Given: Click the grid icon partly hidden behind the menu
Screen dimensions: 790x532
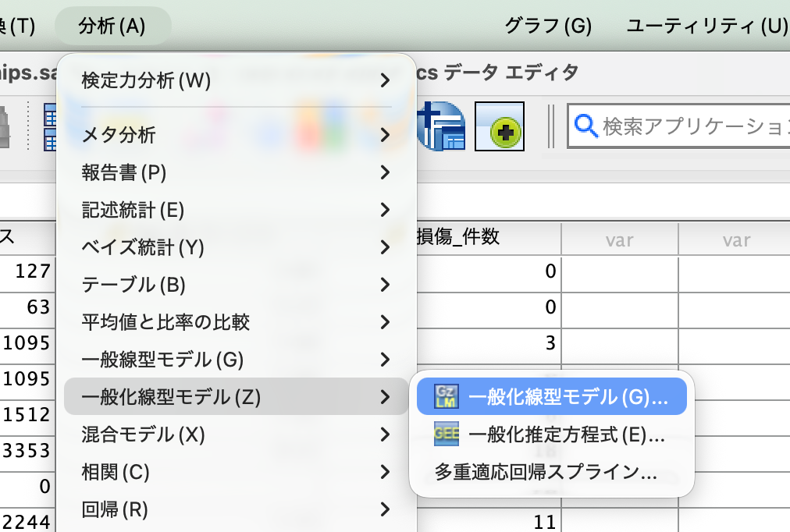Looking at the screenshot, I should tap(49, 127).
